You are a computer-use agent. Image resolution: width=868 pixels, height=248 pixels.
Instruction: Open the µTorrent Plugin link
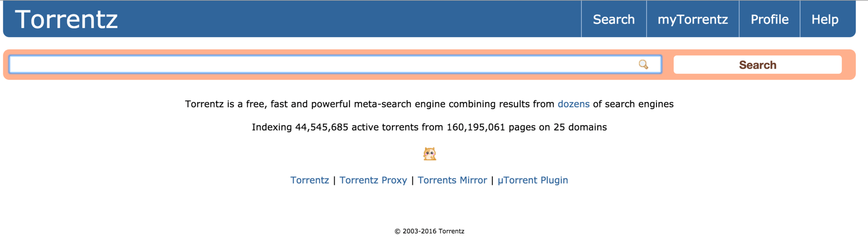point(533,180)
